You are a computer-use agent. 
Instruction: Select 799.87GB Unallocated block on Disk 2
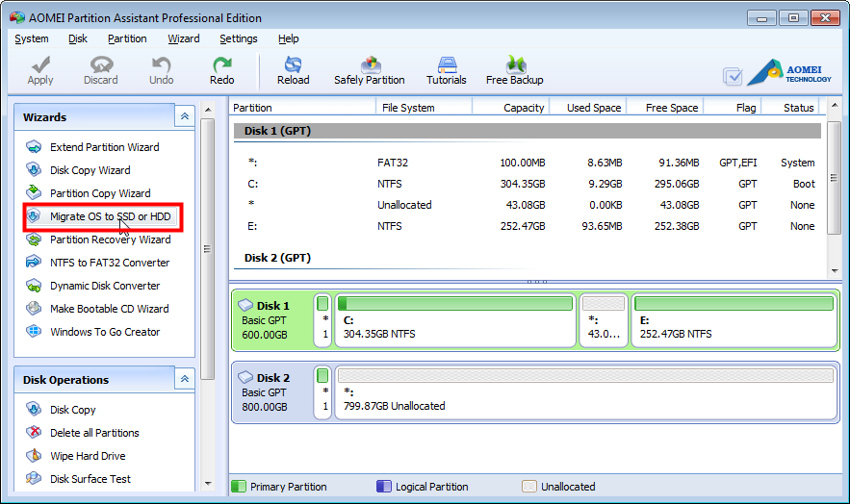coord(586,391)
